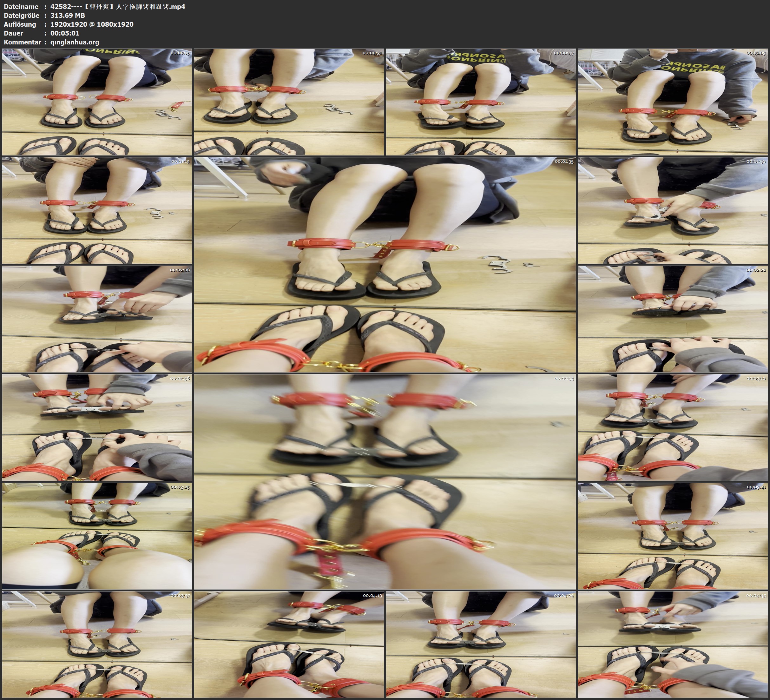
Task: Select the thumbnail labeled 00:01:19
Action: [97, 210]
